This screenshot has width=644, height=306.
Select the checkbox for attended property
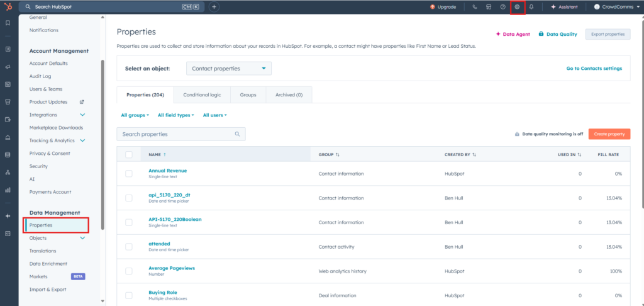tap(129, 247)
